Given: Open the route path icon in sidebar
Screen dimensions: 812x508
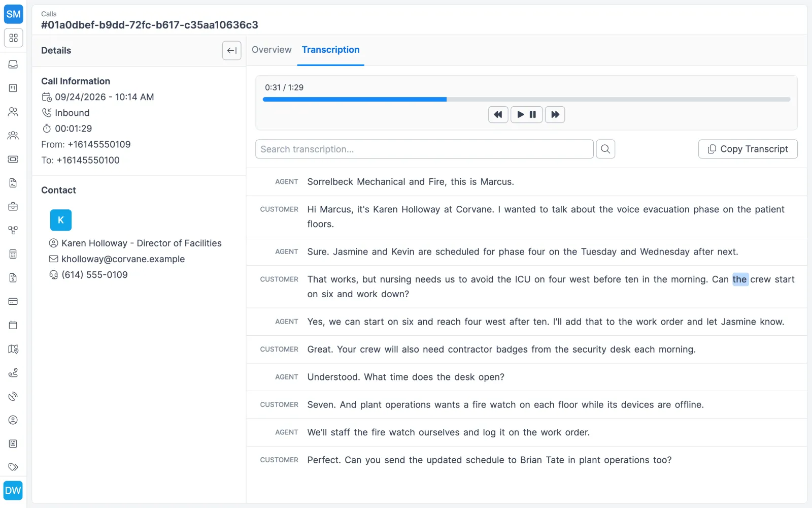Looking at the screenshot, I should [x=13, y=372].
